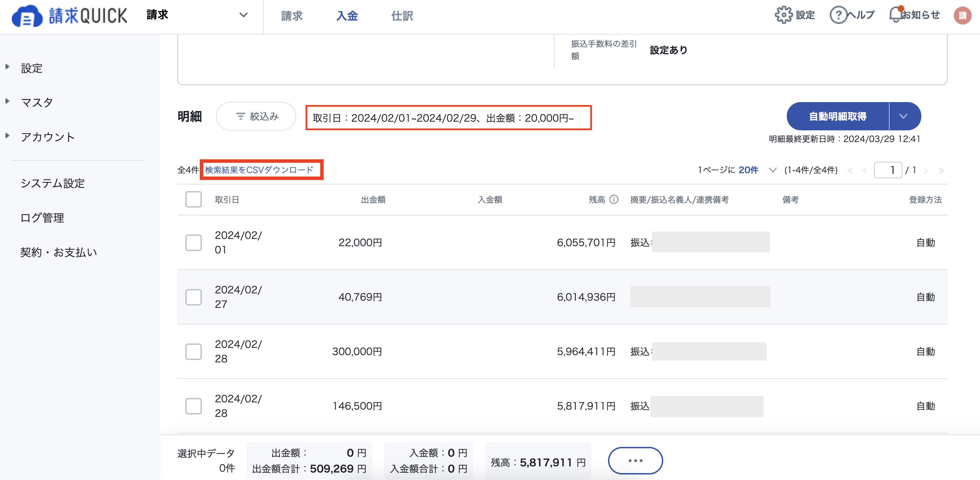Click the 6,014,936円 balance cell
This screenshot has width=980, height=480.
pyautogui.click(x=586, y=297)
